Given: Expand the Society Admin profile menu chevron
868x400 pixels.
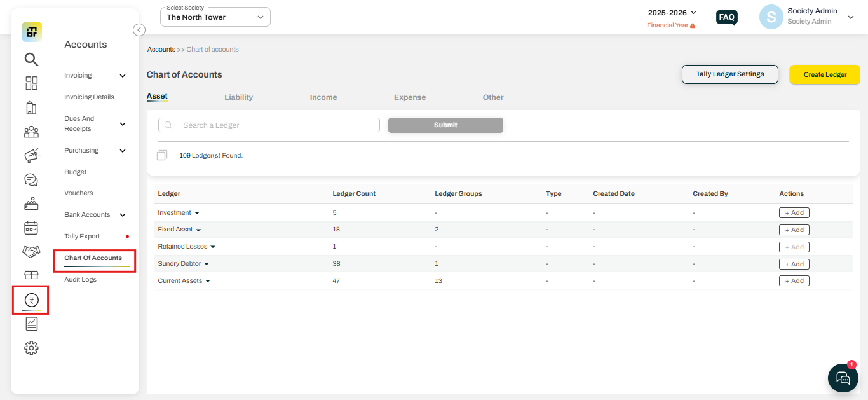Looking at the screenshot, I should coord(851,18).
